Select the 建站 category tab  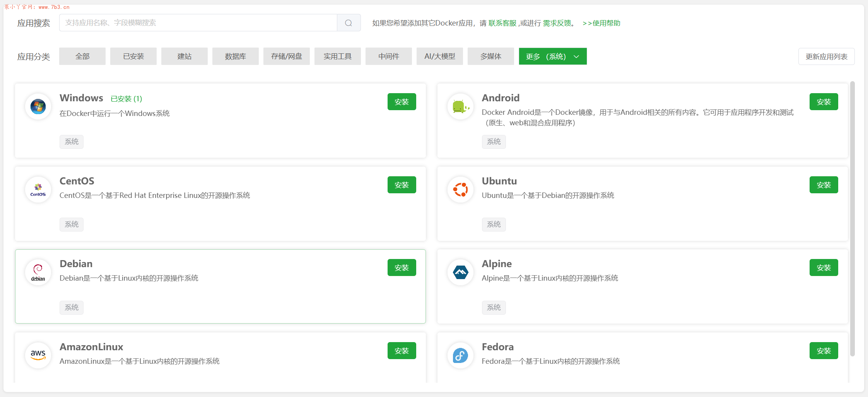tap(185, 56)
